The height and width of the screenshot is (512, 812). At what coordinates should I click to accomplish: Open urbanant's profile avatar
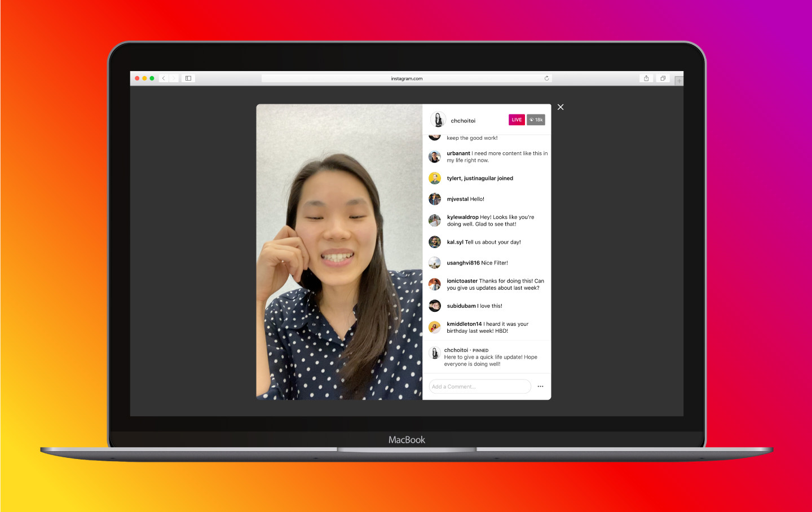[x=434, y=157]
